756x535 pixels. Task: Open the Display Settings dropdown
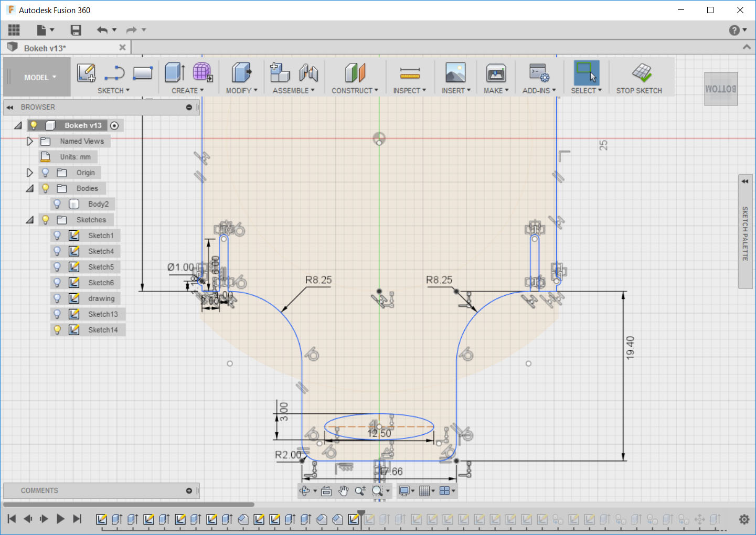(x=407, y=491)
